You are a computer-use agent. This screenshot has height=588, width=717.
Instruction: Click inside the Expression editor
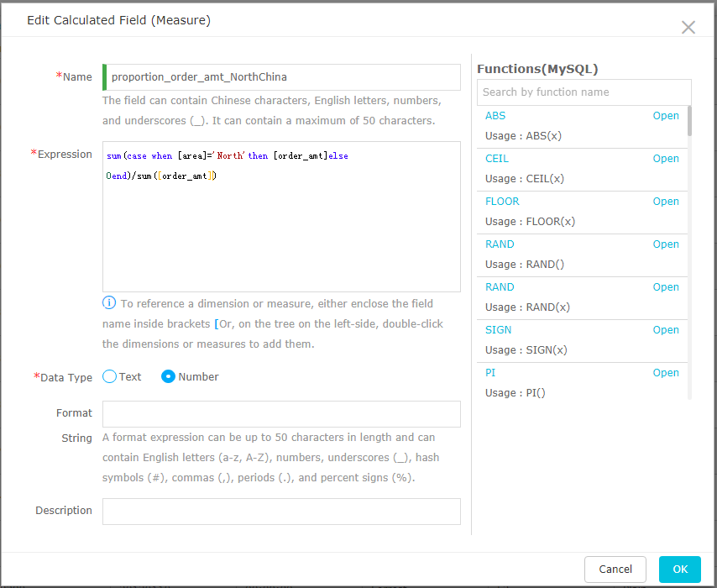click(x=281, y=217)
